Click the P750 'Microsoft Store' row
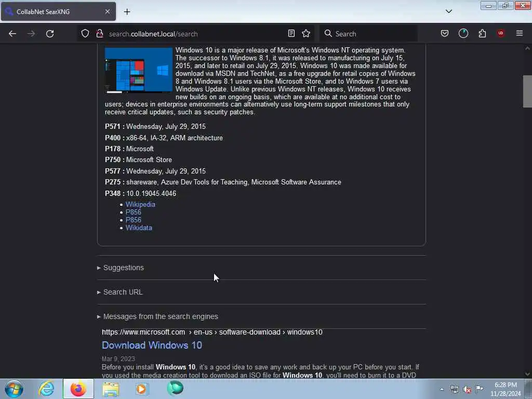 138,160
